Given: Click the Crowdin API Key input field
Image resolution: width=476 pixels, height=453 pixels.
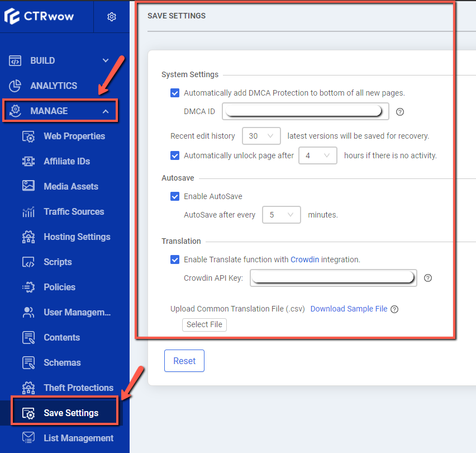Looking at the screenshot, I should 334,278.
